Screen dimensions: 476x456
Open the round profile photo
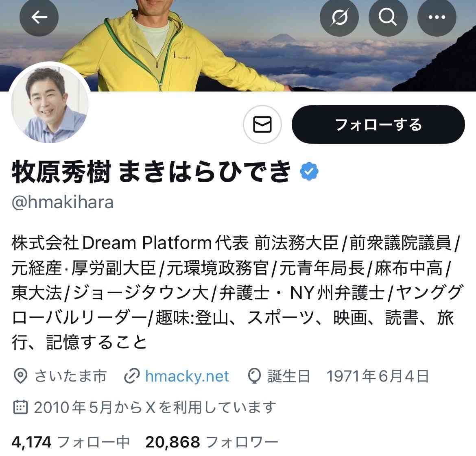[x=50, y=103]
